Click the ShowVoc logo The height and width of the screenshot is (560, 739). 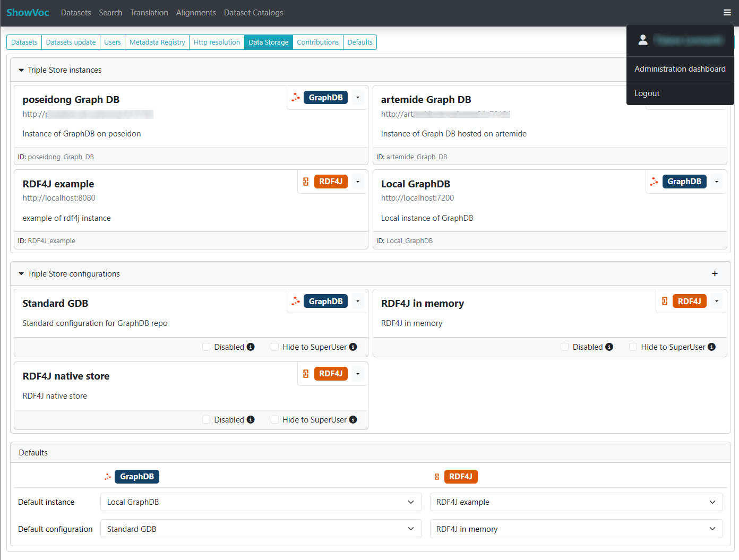28,13
